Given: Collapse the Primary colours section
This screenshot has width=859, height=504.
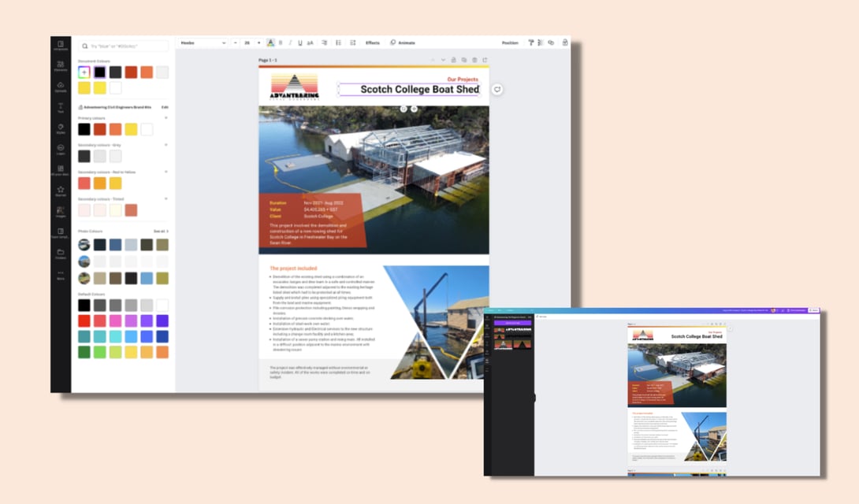Looking at the screenshot, I should [166, 118].
